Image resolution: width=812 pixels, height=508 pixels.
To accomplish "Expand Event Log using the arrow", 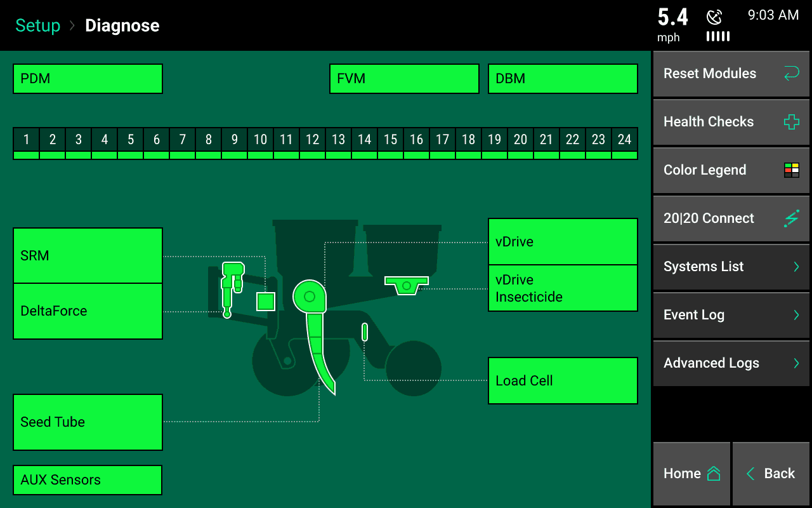I will point(796,315).
